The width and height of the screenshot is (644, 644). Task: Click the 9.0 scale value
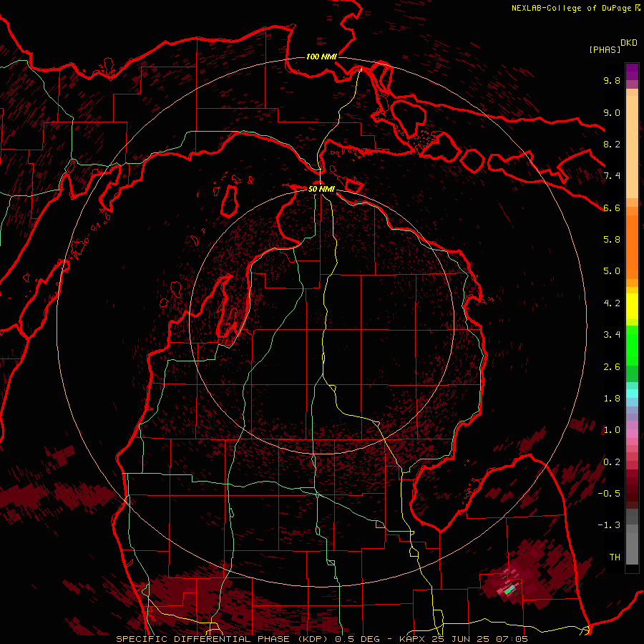612,112
